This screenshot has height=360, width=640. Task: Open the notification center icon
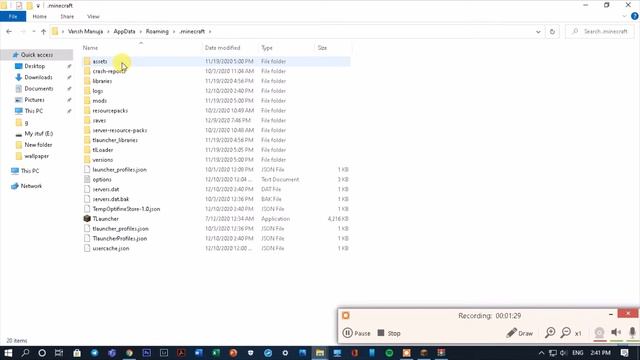[624, 353]
